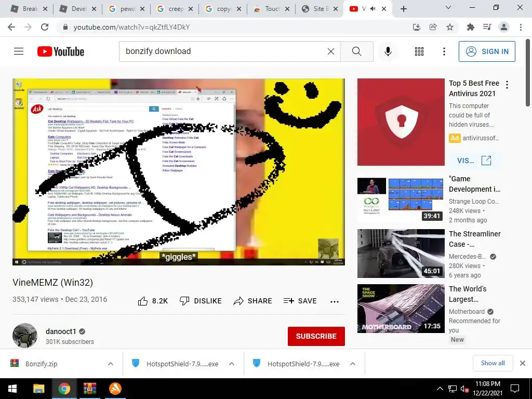Share the video

[x=253, y=301]
